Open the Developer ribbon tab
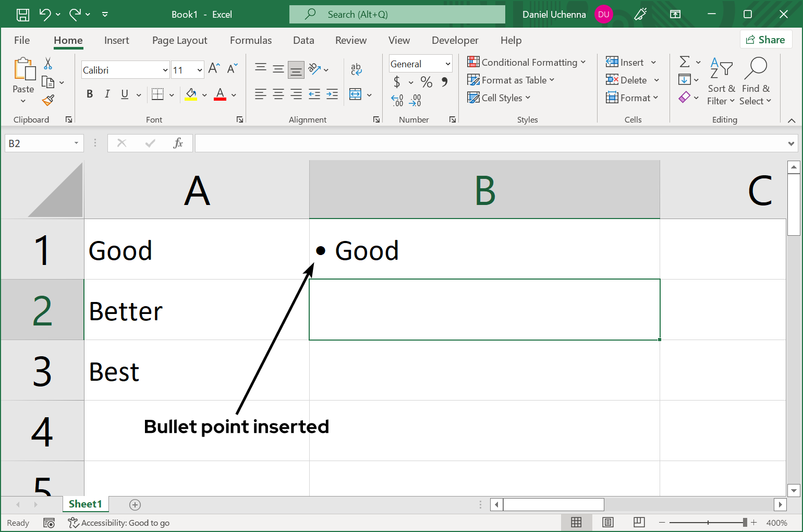Viewport: 803px width, 532px height. (455, 40)
